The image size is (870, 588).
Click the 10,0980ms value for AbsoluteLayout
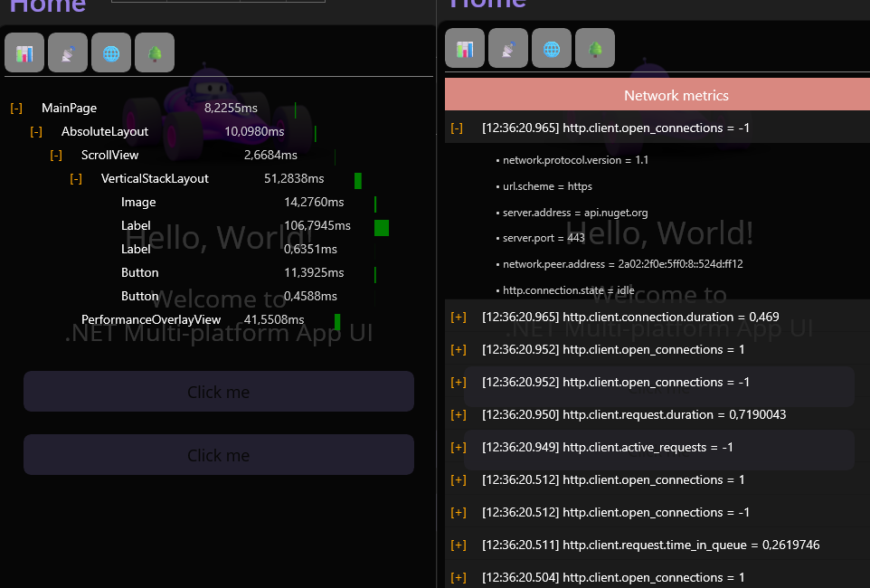pyautogui.click(x=254, y=131)
